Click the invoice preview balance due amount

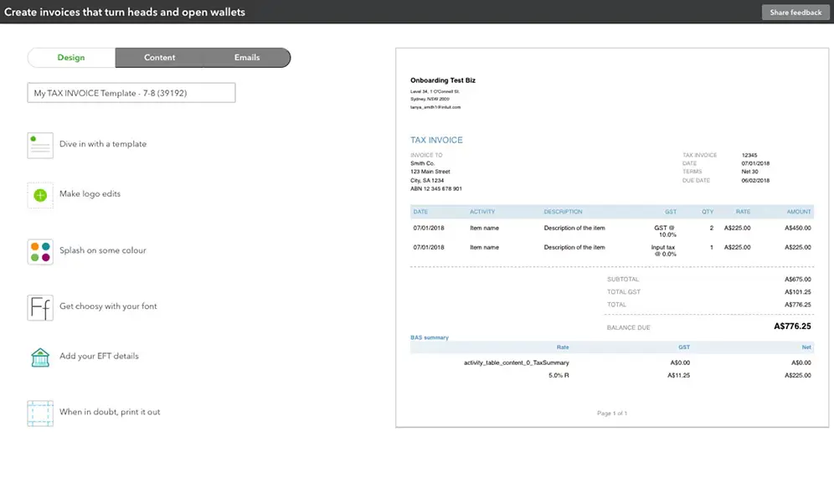[x=792, y=327]
